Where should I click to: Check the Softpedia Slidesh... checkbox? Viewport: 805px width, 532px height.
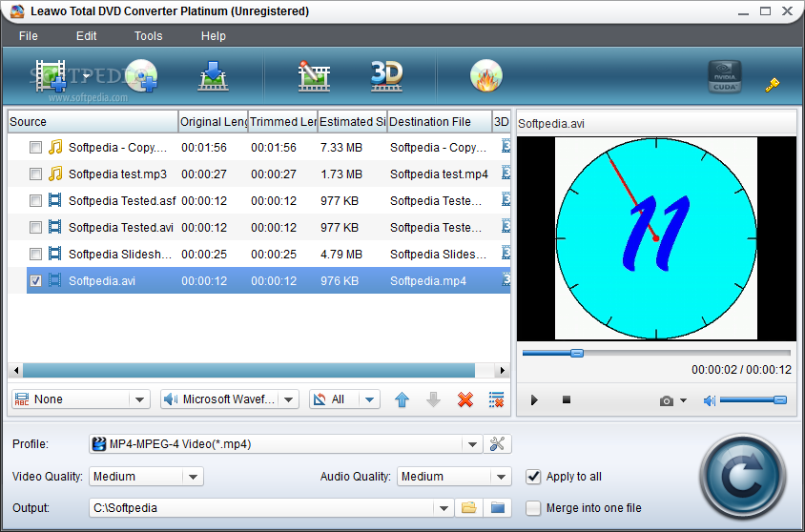tap(35, 255)
